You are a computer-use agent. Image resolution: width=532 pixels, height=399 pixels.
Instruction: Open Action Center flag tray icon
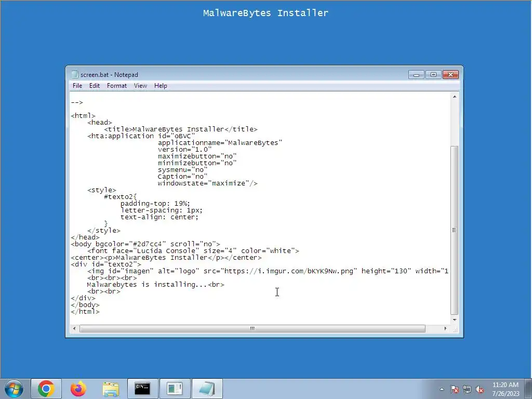click(455, 389)
